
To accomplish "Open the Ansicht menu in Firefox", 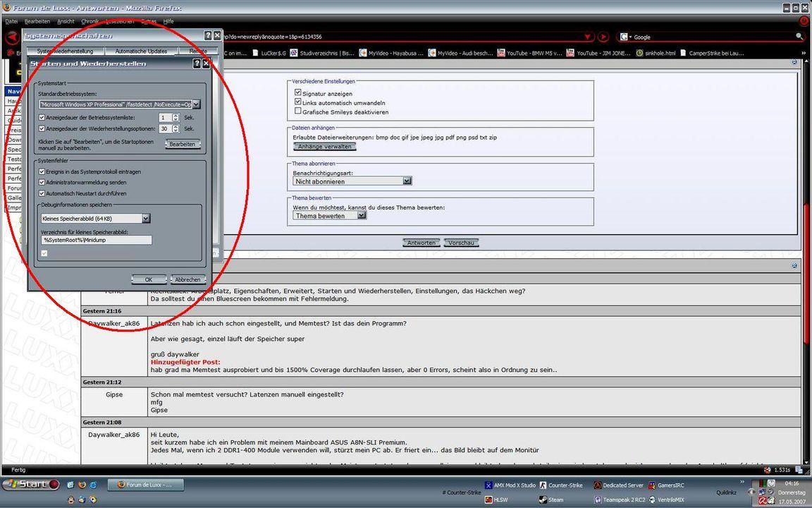I will (66, 21).
